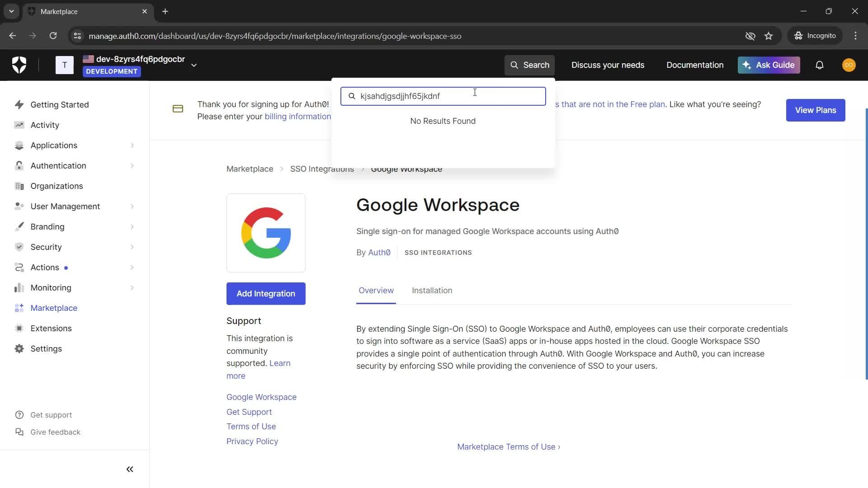The image size is (868, 488).
Task: Click the browser reload icon
Action: click(x=53, y=36)
